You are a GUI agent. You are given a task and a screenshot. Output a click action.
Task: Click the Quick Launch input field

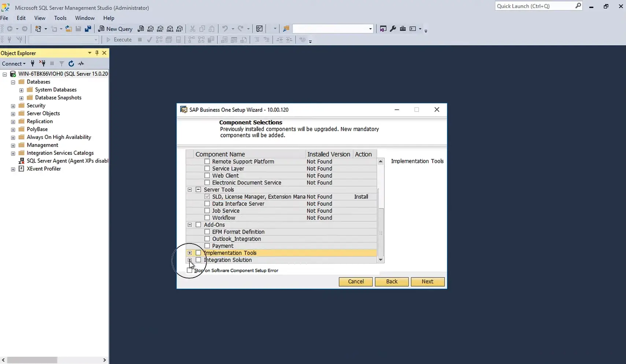pyautogui.click(x=534, y=6)
